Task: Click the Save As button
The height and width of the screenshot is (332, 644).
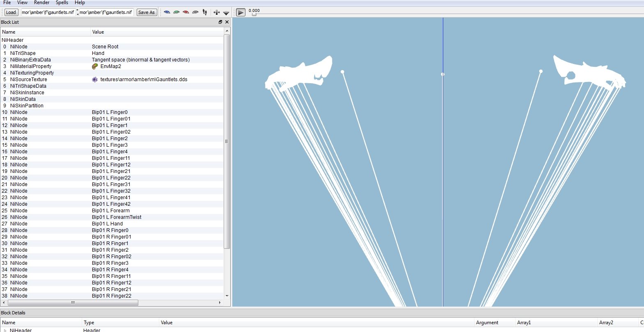Action: click(x=147, y=12)
